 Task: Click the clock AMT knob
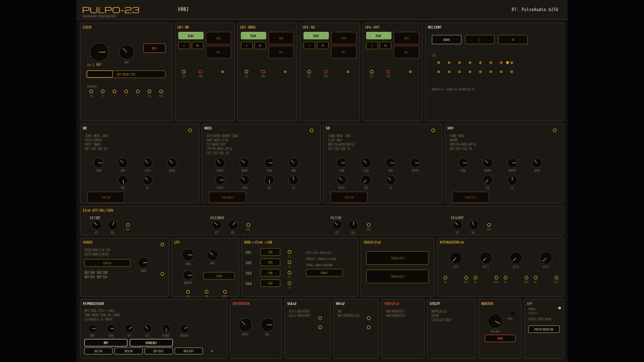click(x=126, y=52)
